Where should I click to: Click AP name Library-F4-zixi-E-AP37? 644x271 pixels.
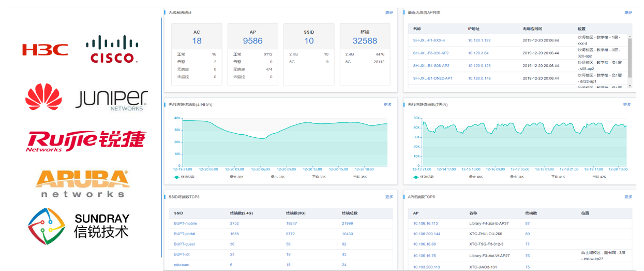coord(489,223)
